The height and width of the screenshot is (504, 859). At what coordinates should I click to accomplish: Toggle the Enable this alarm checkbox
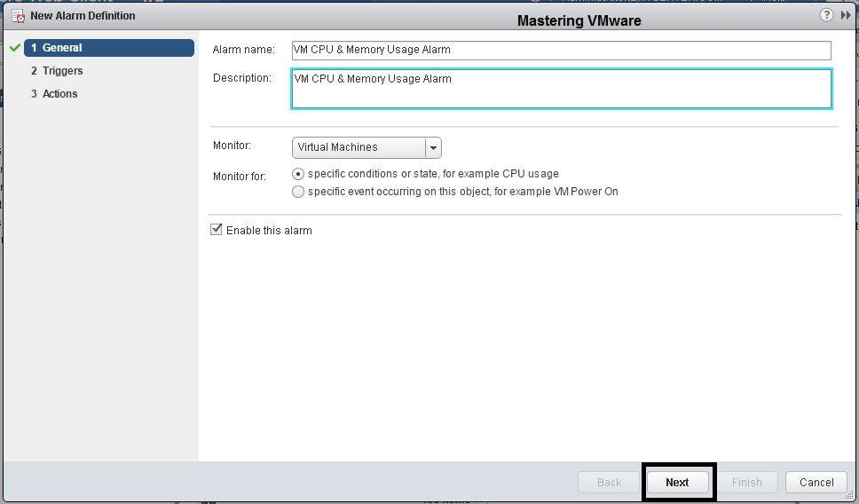(x=217, y=230)
